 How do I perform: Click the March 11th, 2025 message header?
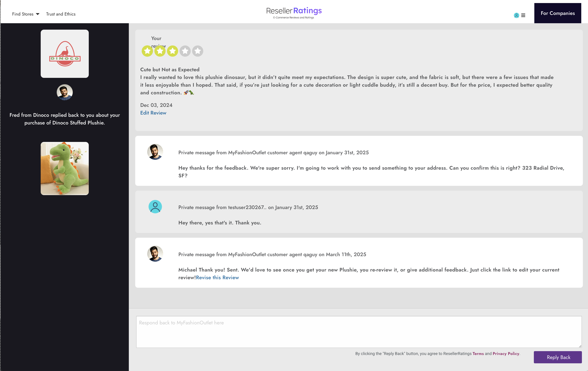tap(272, 254)
